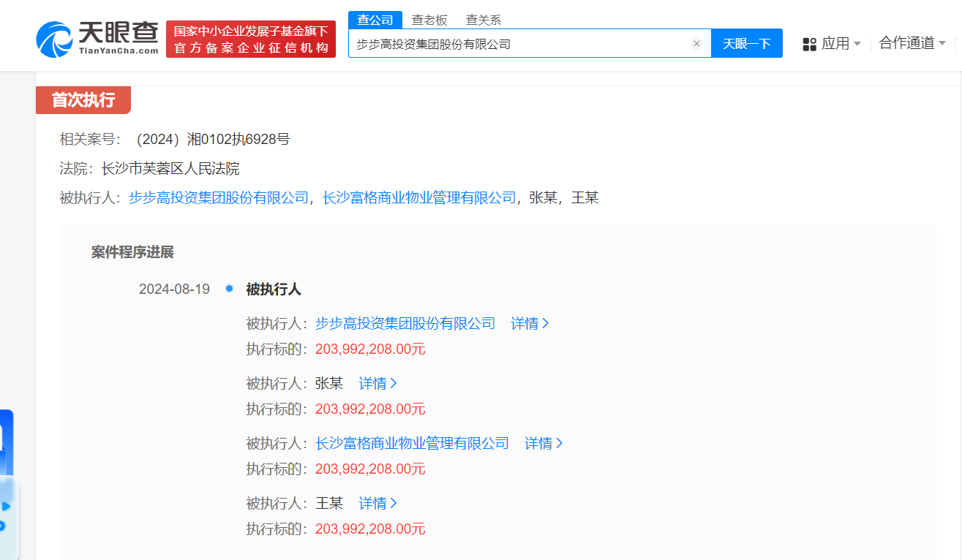Click the red 国家中小企业发展子基金旗下 banner
The width and height of the screenshot is (962, 560).
click(251, 39)
